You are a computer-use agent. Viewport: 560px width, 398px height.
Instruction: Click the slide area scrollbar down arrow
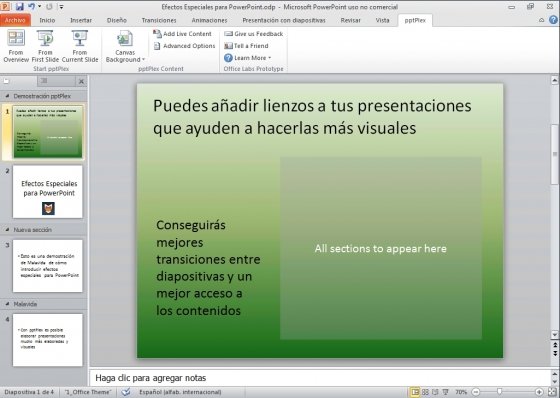tap(555, 335)
